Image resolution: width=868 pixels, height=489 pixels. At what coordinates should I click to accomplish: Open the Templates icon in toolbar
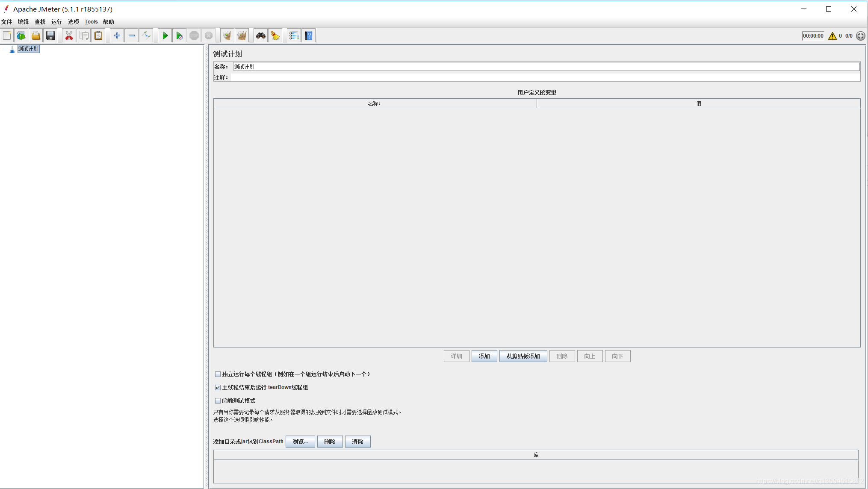click(x=21, y=36)
